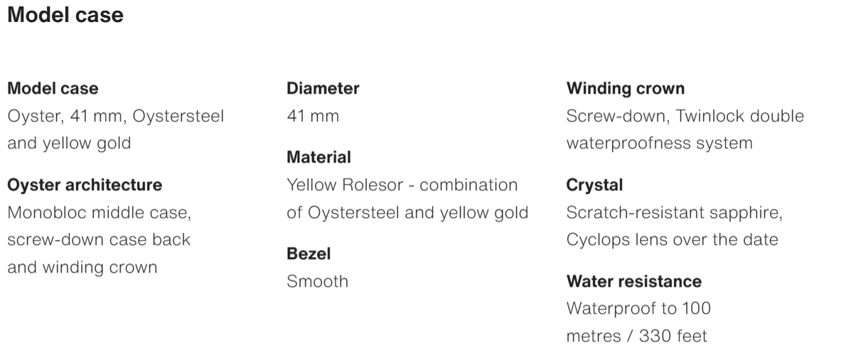Click the Smooth bezel value
Viewport: 868px width, 345px height.
pyautogui.click(x=317, y=281)
